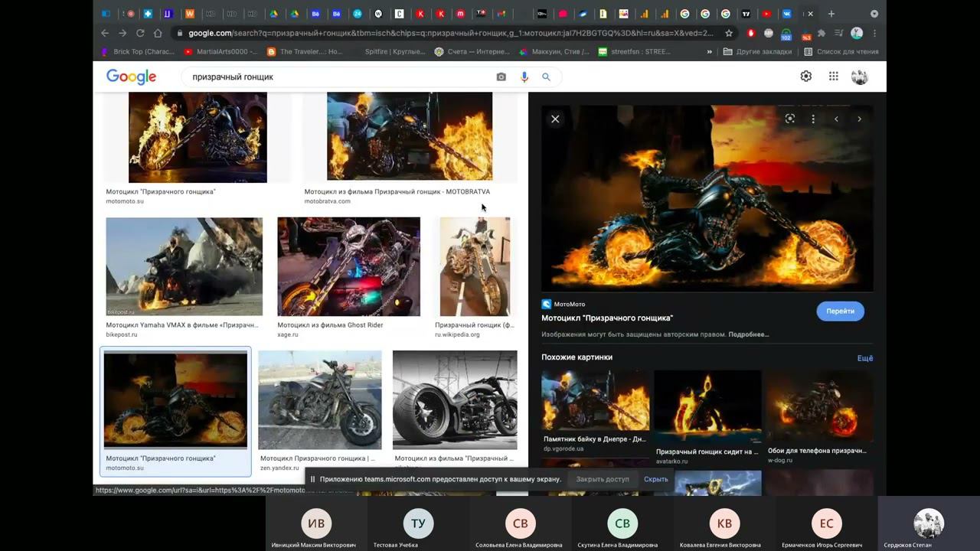This screenshot has width=980, height=551.
Task: Select the zen.yandex.ru motorcycle thumbnail
Action: point(320,399)
